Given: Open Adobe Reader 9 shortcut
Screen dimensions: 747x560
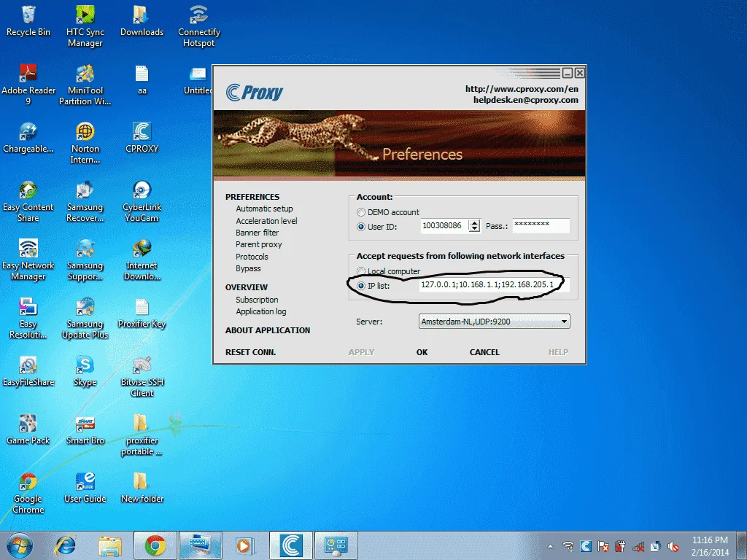Looking at the screenshot, I should (x=28, y=85).
